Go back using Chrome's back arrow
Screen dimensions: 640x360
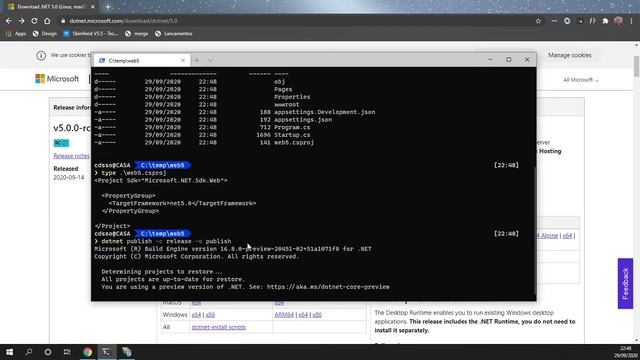click(9, 21)
